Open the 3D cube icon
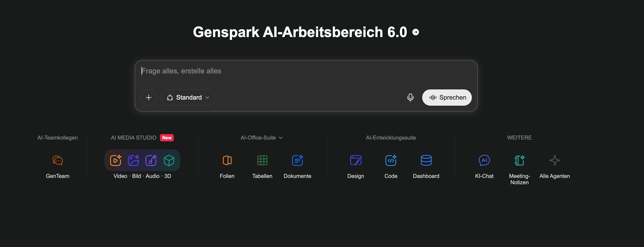The height and width of the screenshot is (247, 644). tap(169, 160)
